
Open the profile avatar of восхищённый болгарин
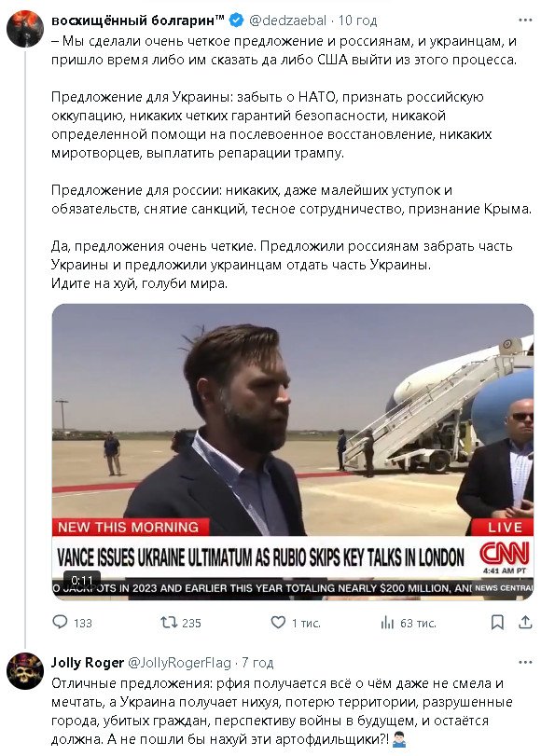pos(25,29)
